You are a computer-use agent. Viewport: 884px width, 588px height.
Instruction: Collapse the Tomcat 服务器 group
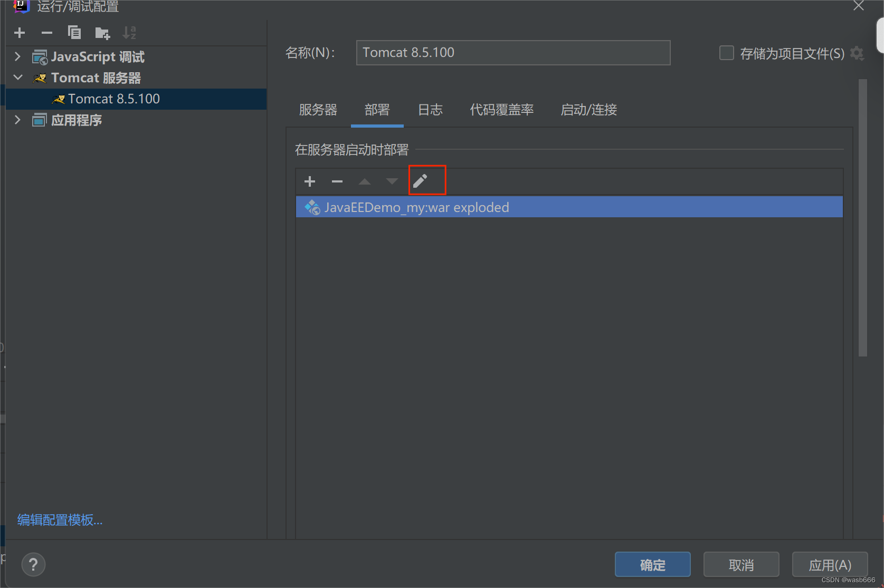click(17, 77)
